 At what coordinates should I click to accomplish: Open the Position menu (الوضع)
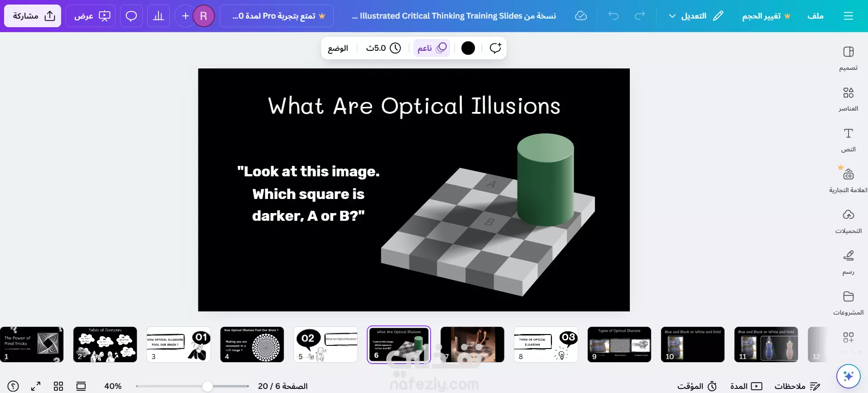point(338,48)
